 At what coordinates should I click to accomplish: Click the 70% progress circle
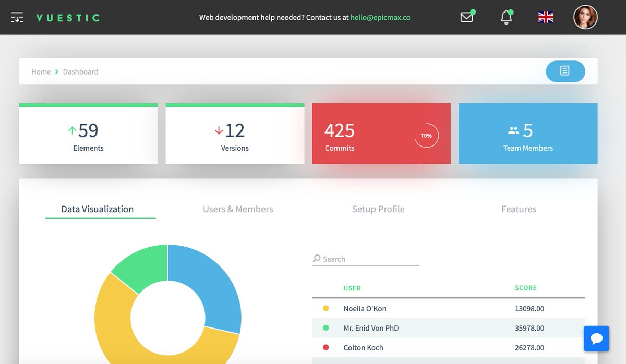point(426,136)
